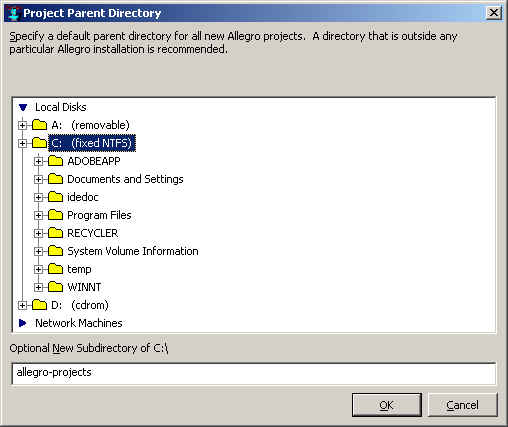
Task: Expand the idedoc folder plus box
Action: [x=38, y=197]
